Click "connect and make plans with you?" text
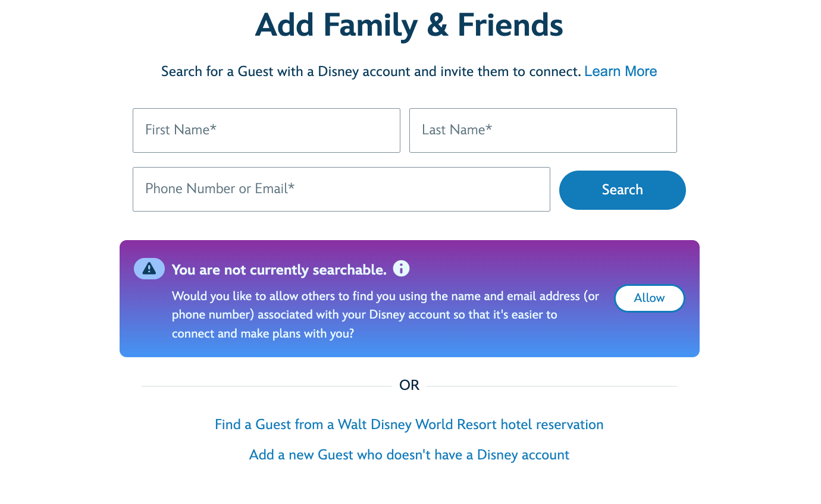The image size is (821, 504). pyautogui.click(x=263, y=333)
